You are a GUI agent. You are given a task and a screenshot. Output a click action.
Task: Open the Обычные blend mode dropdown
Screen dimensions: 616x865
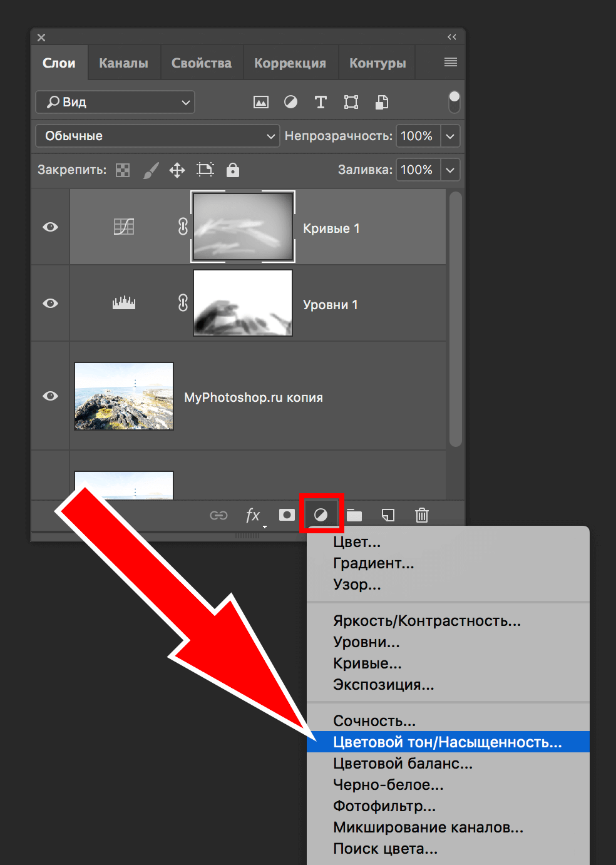[x=157, y=136]
